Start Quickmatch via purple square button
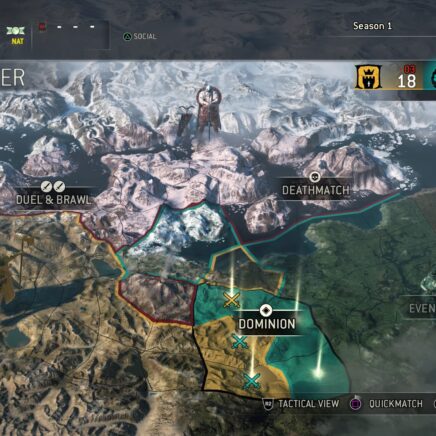This screenshot has height=436, width=436. [x=356, y=404]
